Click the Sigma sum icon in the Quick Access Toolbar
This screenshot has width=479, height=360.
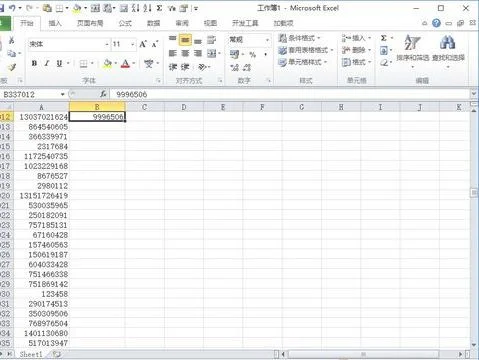tap(159, 8)
